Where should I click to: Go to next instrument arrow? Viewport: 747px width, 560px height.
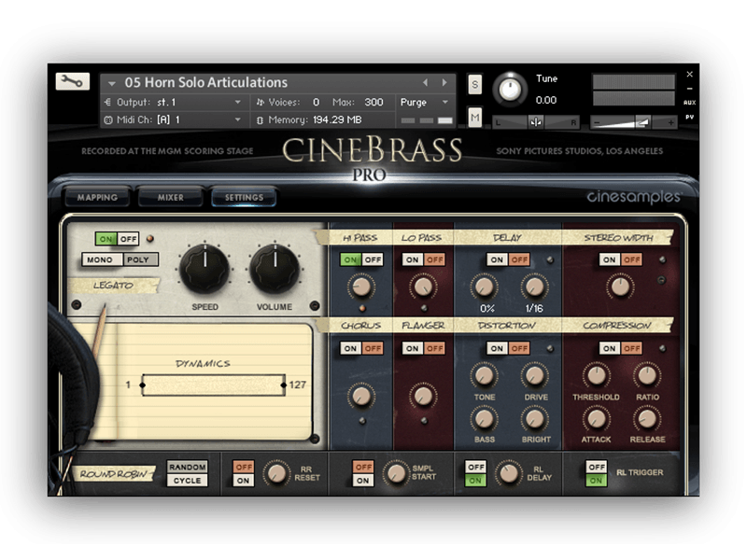(x=444, y=83)
